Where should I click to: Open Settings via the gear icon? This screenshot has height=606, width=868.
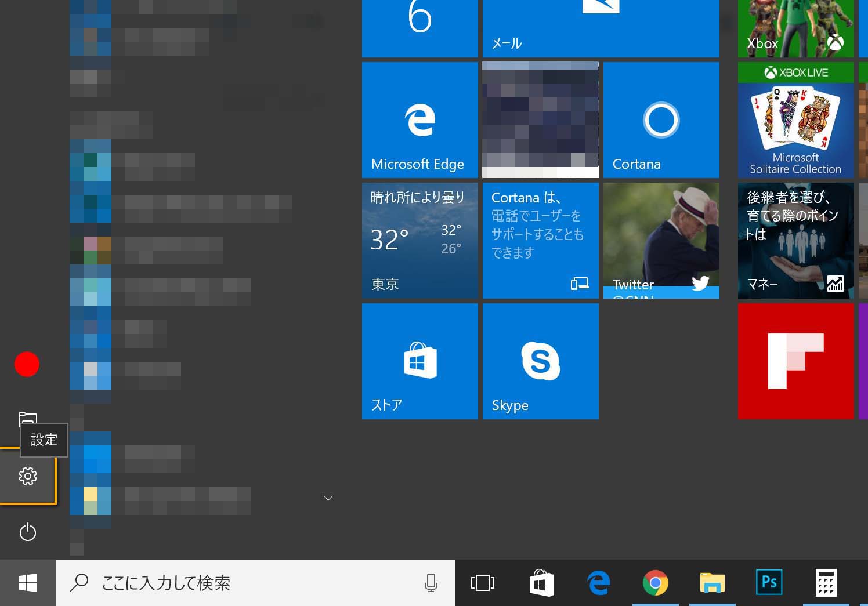(x=27, y=476)
